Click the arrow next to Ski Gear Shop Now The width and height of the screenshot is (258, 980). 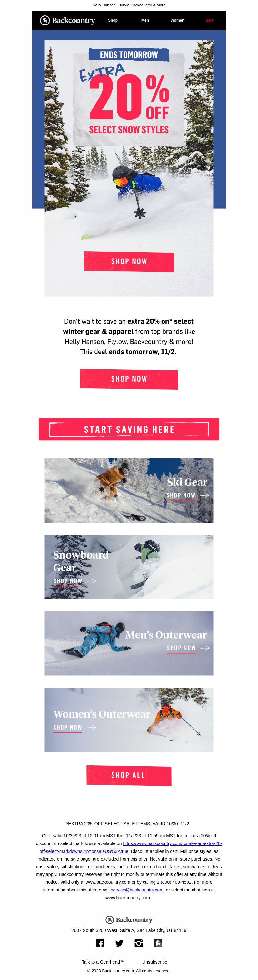coord(205,495)
